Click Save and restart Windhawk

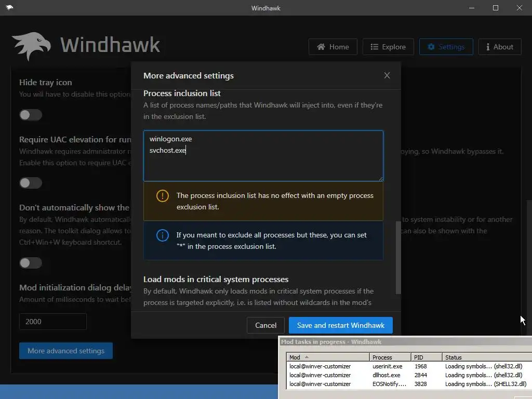341,325
